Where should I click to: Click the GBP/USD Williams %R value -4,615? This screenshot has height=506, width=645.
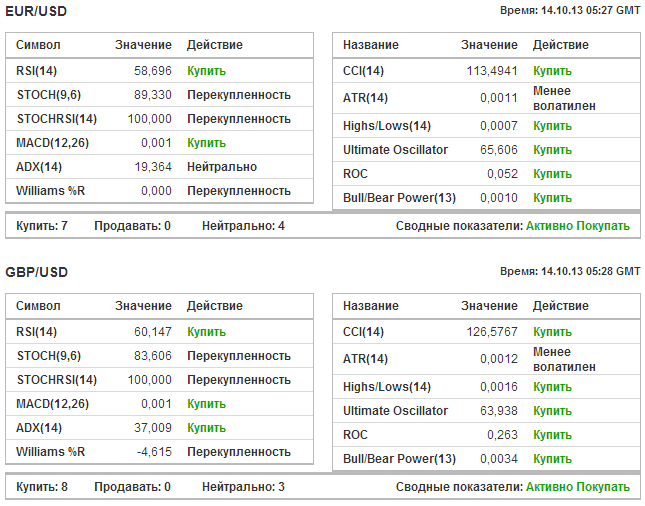pos(153,452)
